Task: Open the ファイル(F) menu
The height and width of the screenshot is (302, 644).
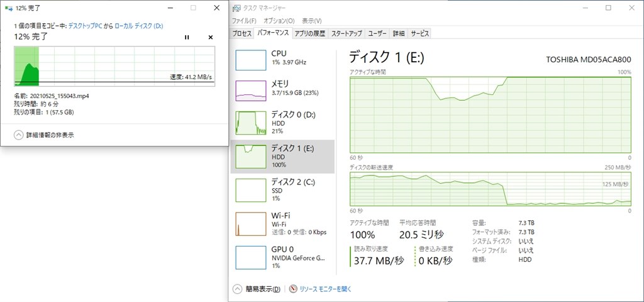Action: [x=244, y=21]
